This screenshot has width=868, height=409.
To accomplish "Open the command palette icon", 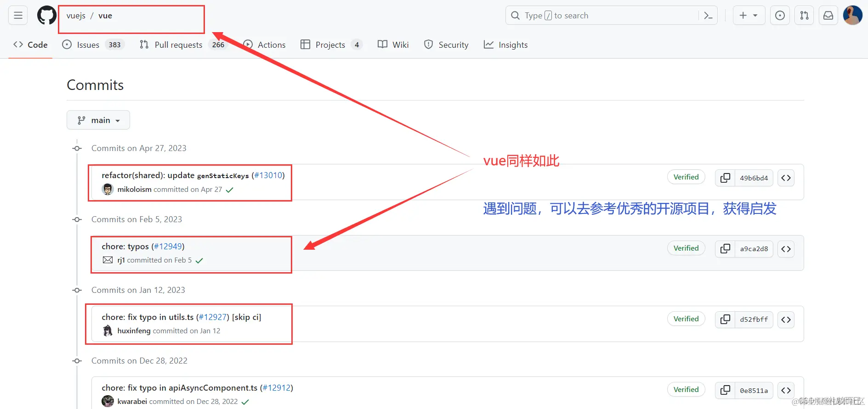I will tap(708, 16).
